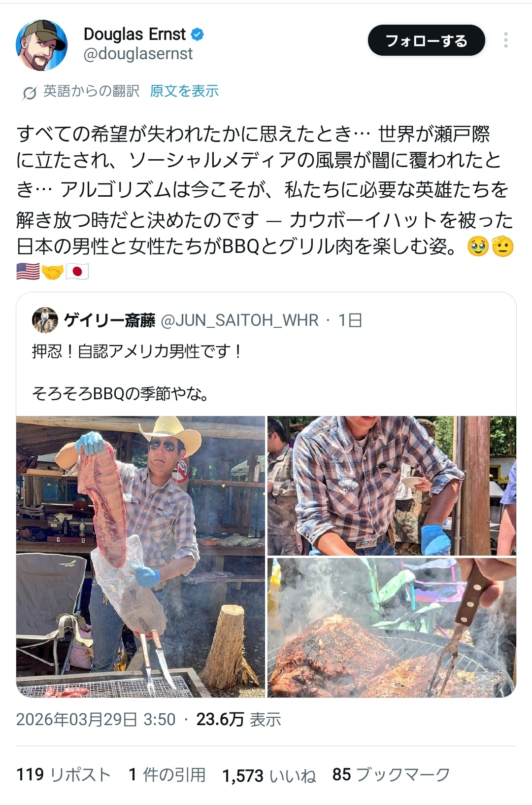The width and height of the screenshot is (532, 805).
Task: View the 23.6万 表示 view count
Action: click(239, 720)
